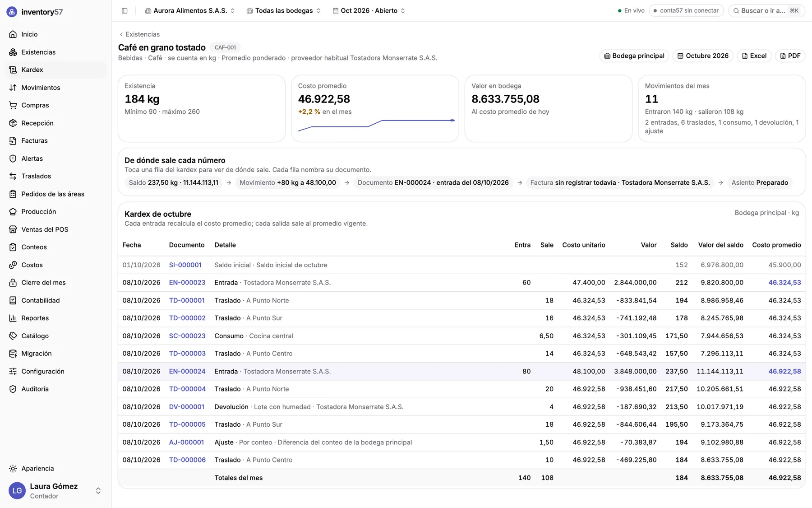Image resolution: width=812 pixels, height=508 pixels.
Task: Click the costo promedio trend line chart
Action: 376,125
